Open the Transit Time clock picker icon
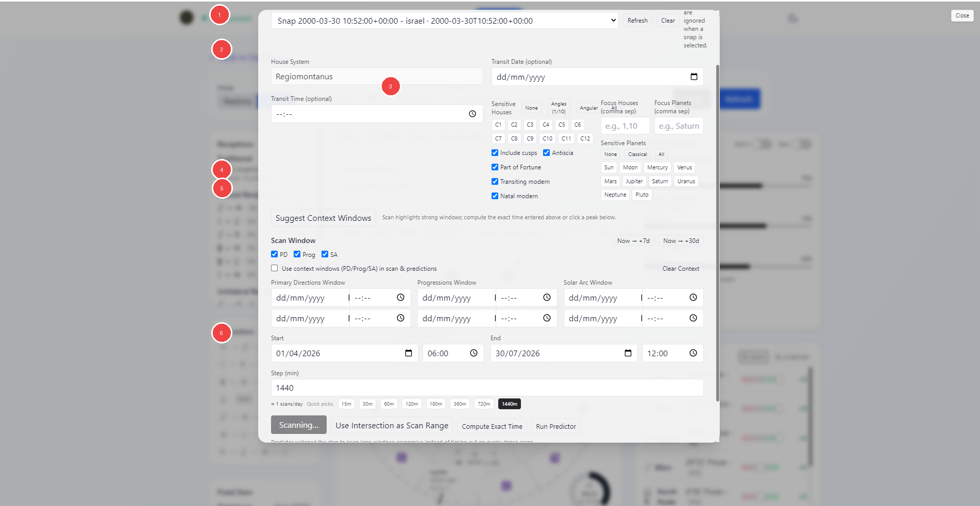980x506 pixels. pyautogui.click(x=472, y=114)
